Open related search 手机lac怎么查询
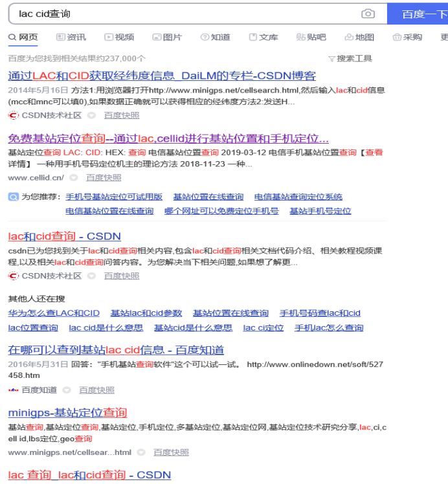This screenshot has height=484, width=448. click(329, 328)
